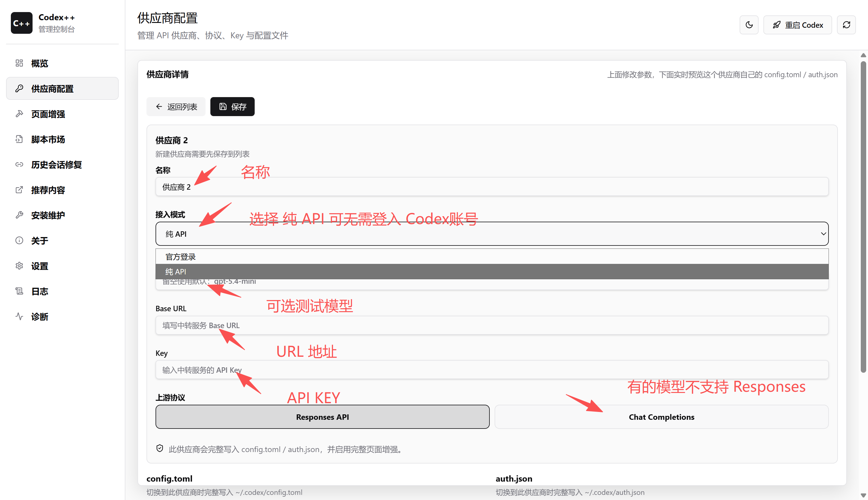Open the 概览 sidebar page
Viewport: 868px width, 500px height.
click(62, 63)
